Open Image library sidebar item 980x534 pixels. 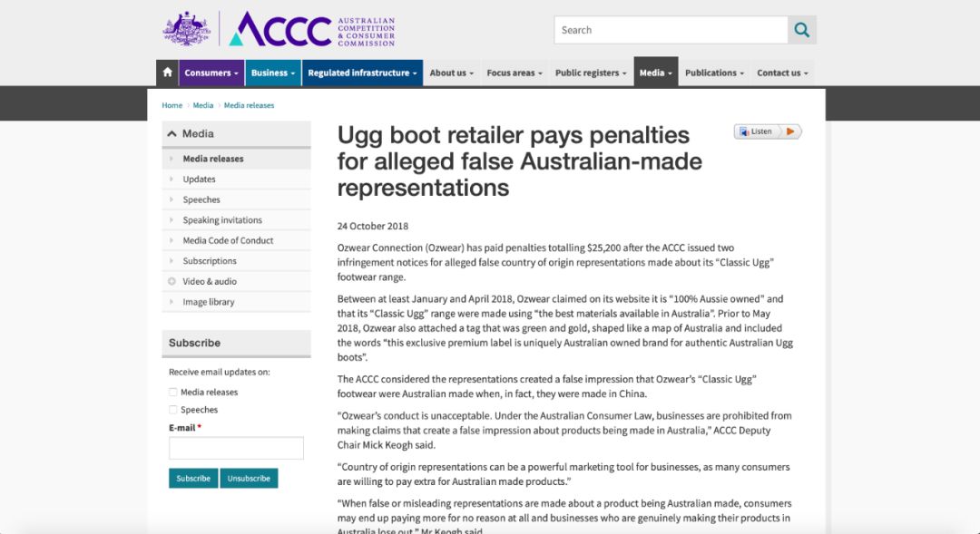pos(236,302)
